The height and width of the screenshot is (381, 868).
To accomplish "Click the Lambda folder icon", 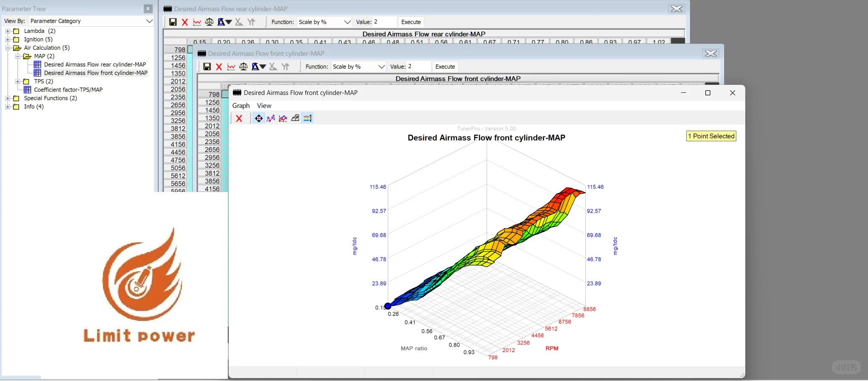I will 16,31.
